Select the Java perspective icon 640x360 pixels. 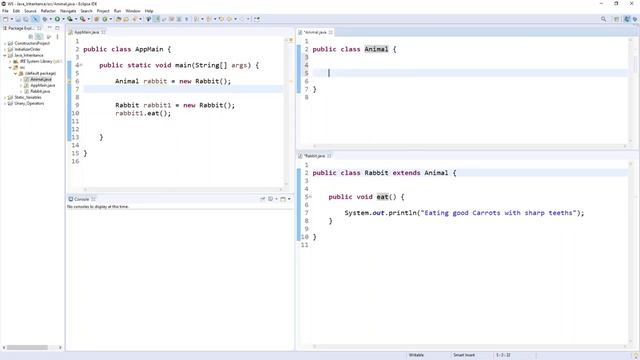click(x=627, y=19)
